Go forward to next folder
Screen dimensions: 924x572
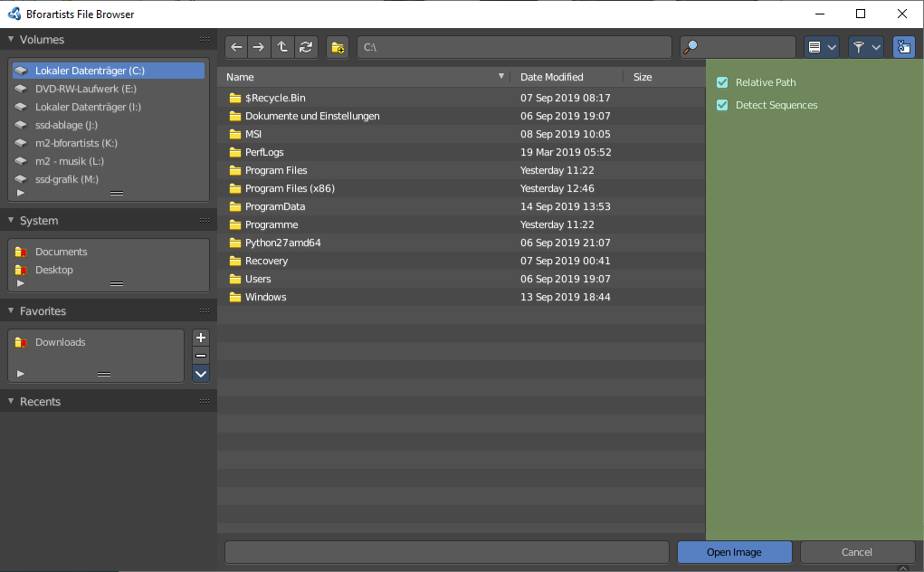click(x=259, y=47)
